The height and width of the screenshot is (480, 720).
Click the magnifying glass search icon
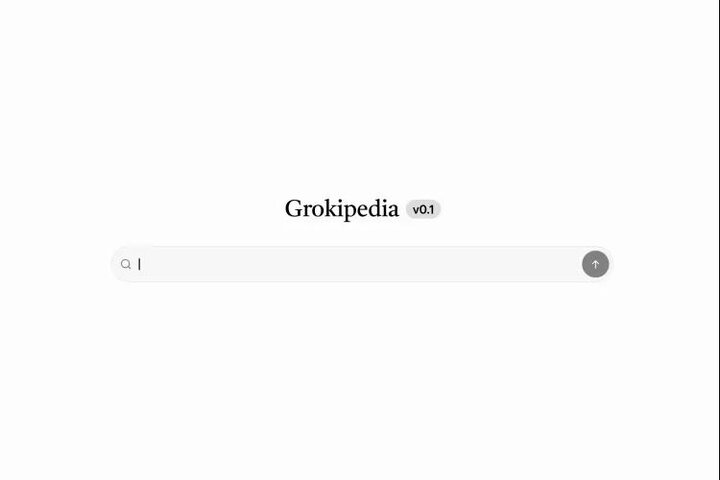[x=126, y=264]
